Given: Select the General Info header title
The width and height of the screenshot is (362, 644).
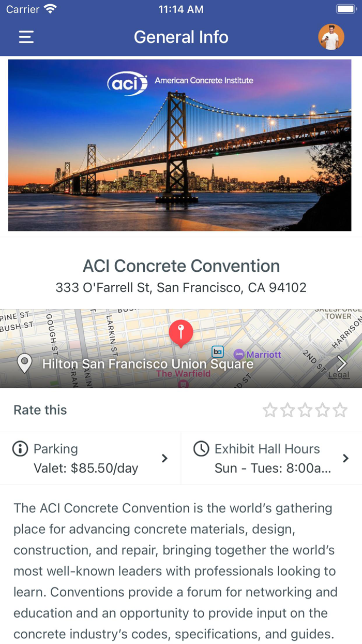Looking at the screenshot, I should pos(181,37).
